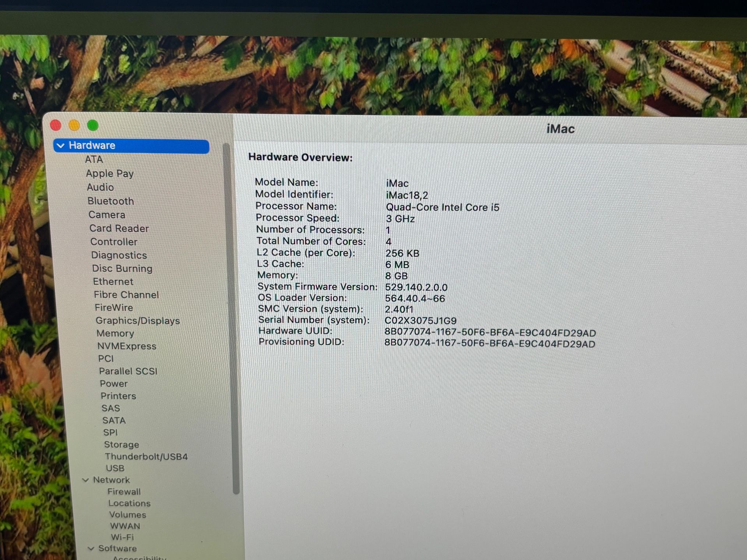Screen dimensions: 747x560
Task: Click the Total Number of Cores label
Action: (311, 241)
